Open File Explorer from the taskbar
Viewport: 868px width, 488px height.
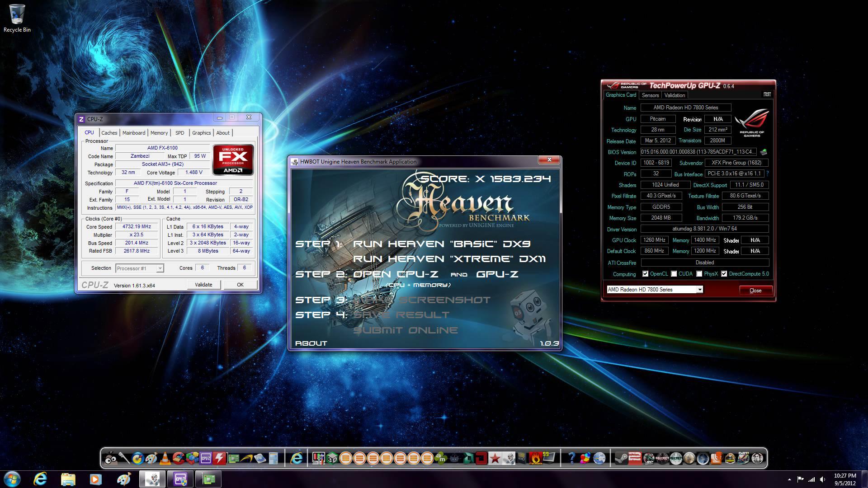click(68, 479)
